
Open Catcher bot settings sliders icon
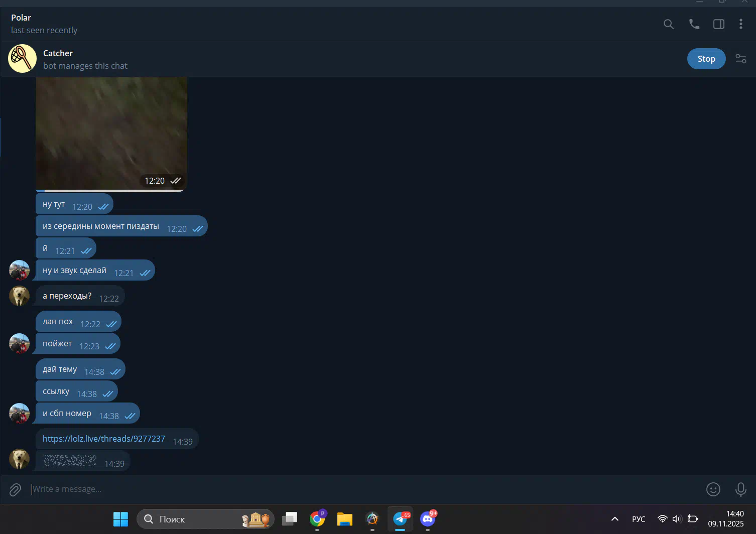coord(740,59)
